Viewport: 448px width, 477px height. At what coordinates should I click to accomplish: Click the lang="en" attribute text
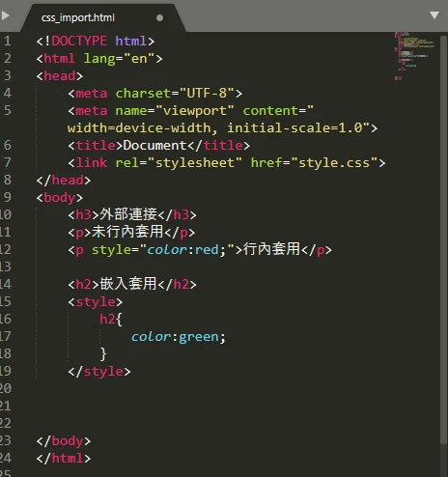coord(120,59)
